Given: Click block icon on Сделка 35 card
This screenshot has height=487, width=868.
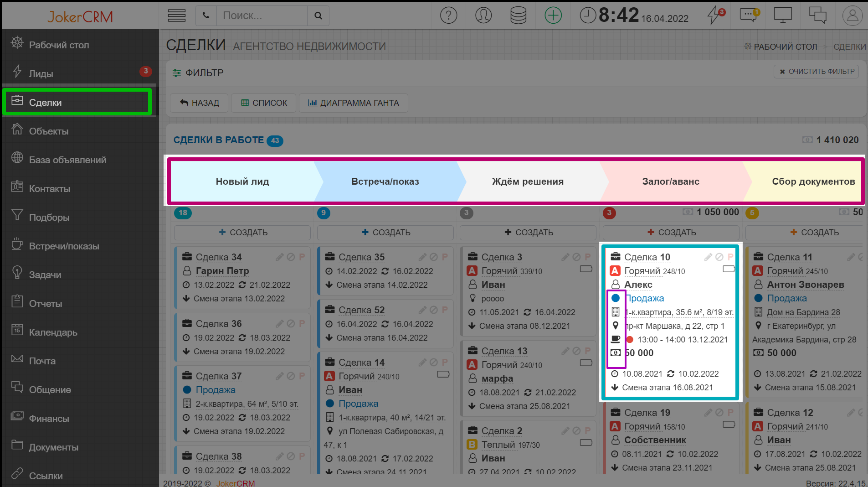Looking at the screenshot, I should 434,257.
